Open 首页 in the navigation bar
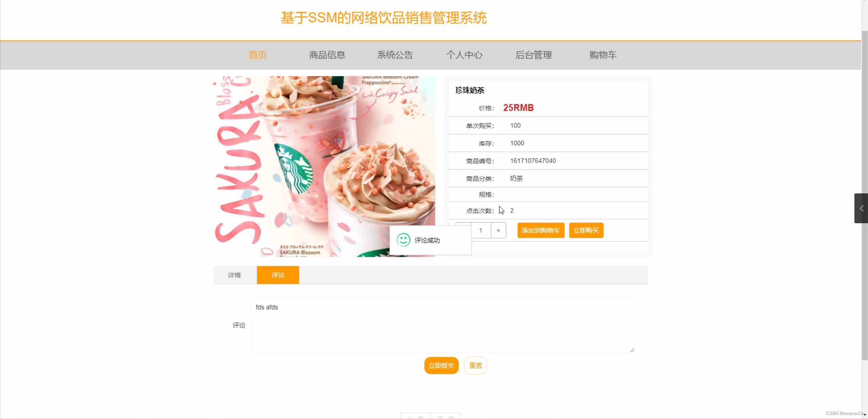This screenshot has width=868, height=419. [x=258, y=55]
